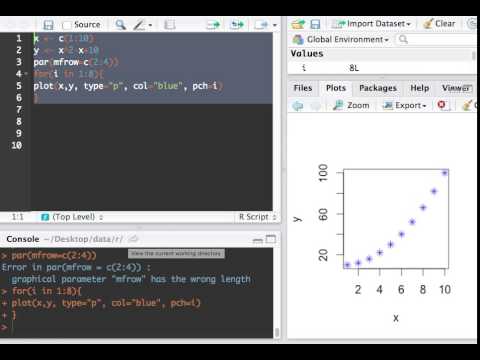Switch to the Help tab
Image resolution: width=480 pixels, height=360 pixels.
tap(419, 88)
